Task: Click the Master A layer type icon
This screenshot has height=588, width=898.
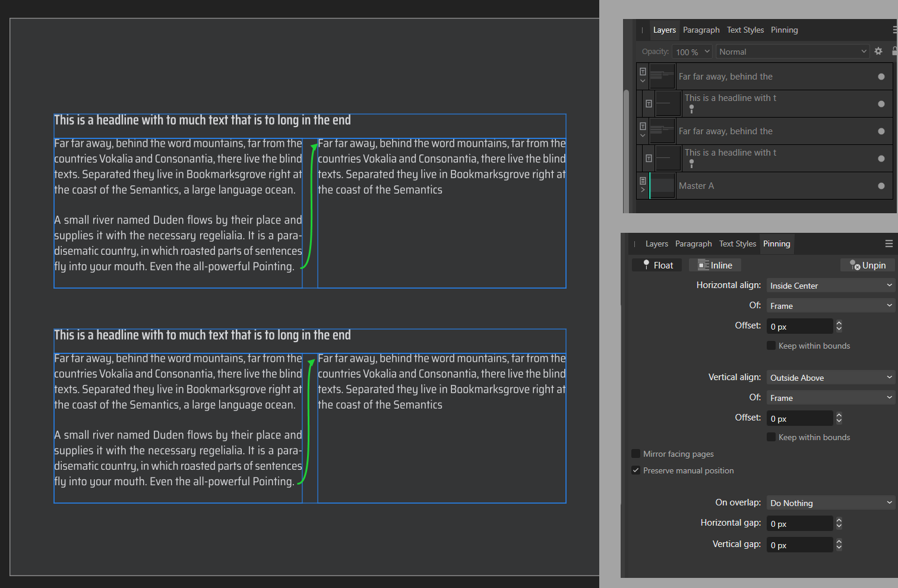Action: click(643, 181)
